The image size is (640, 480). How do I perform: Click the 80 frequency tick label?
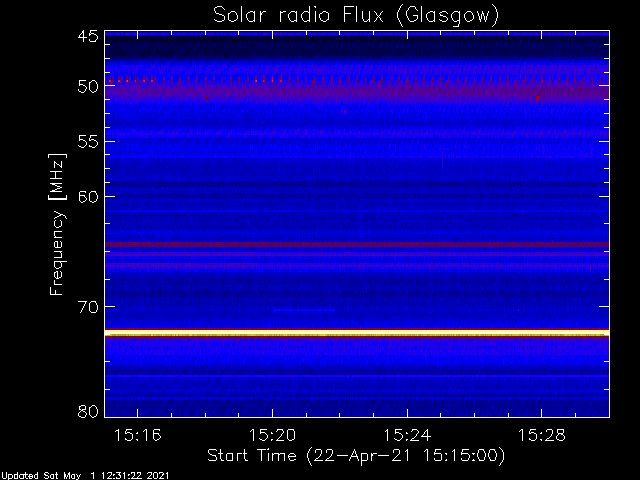click(88, 411)
